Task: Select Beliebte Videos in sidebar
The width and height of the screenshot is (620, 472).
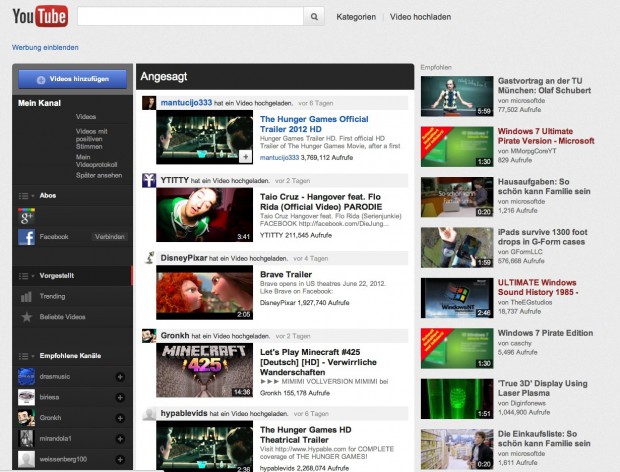Action: pos(62,317)
